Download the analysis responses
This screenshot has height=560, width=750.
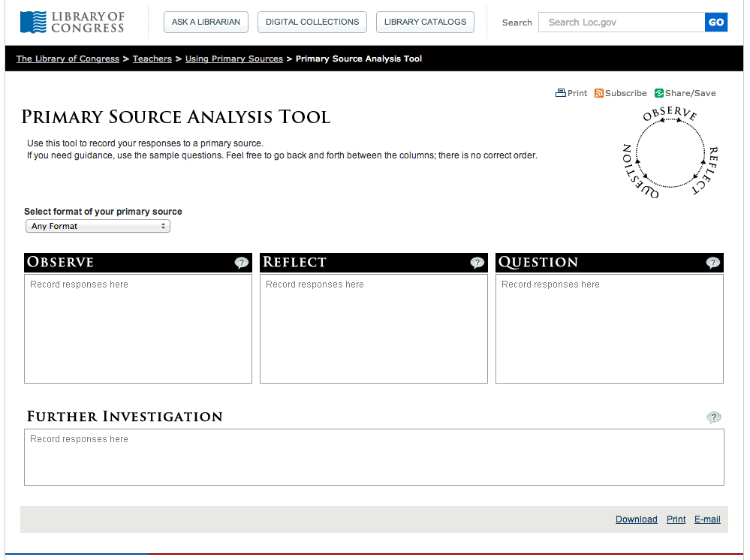[x=636, y=519]
